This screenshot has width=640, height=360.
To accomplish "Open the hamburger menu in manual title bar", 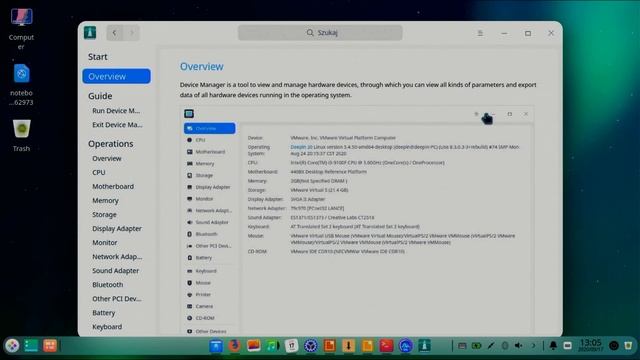I will point(480,33).
